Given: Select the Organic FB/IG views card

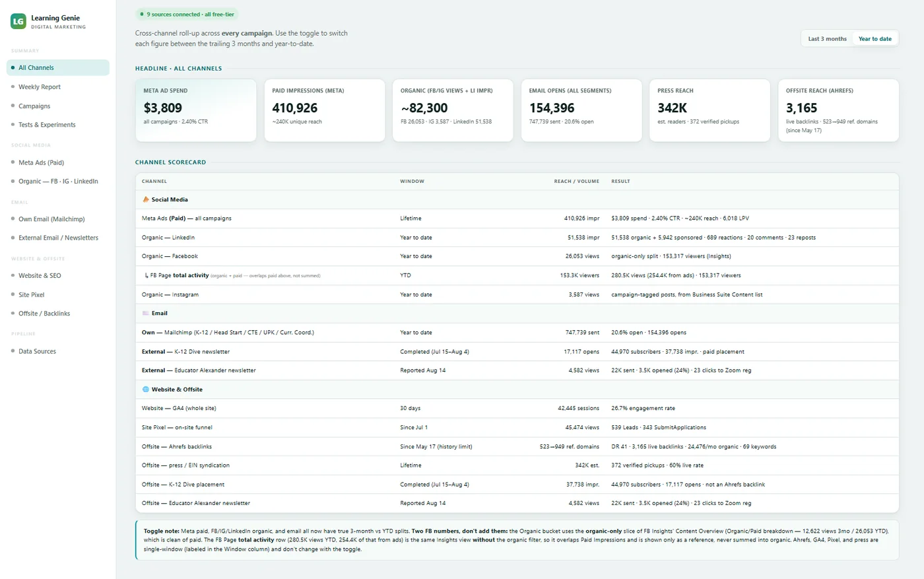Looking at the screenshot, I should (453, 110).
